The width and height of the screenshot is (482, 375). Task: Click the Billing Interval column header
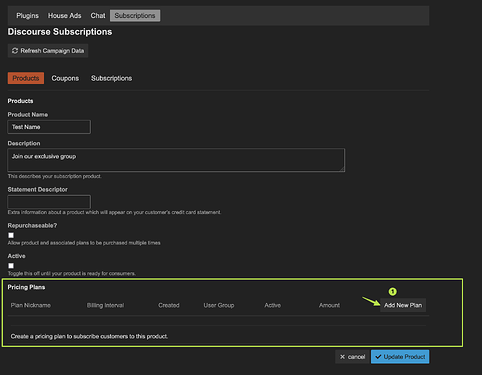pos(105,305)
